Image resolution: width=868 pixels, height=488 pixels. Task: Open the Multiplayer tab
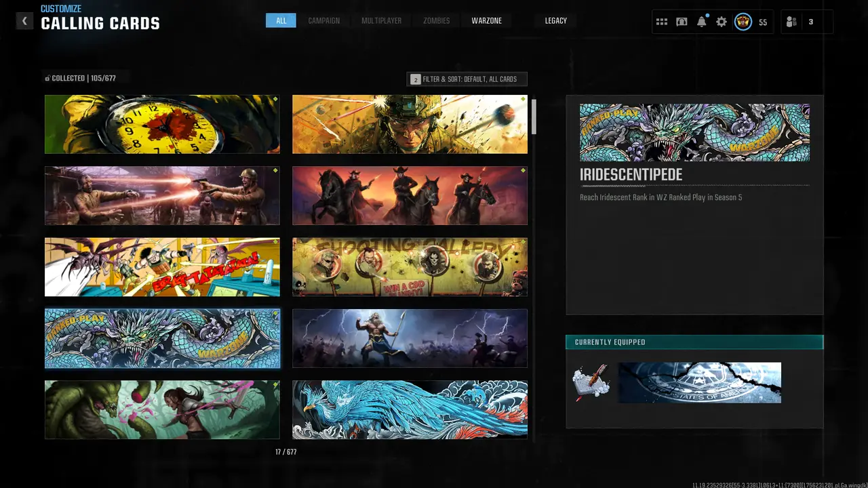[x=381, y=21]
